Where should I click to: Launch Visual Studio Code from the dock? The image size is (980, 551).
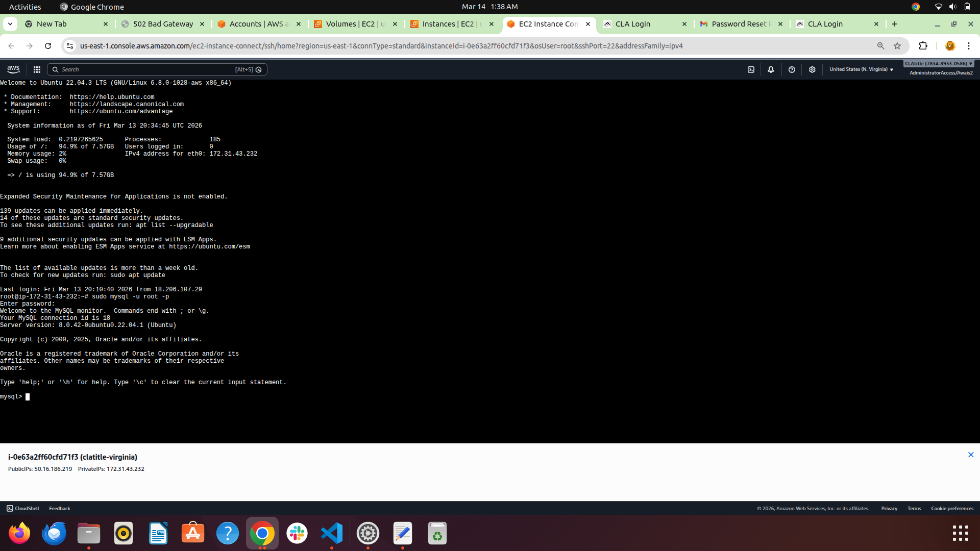click(332, 533)
